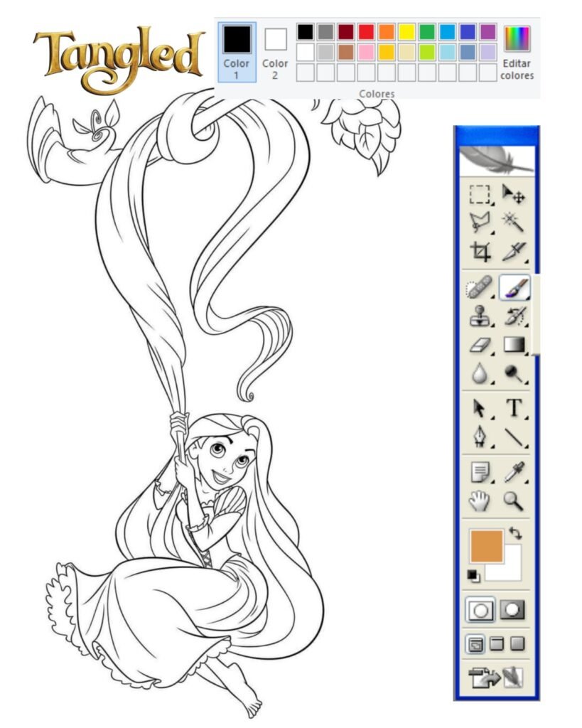Screen dimensions: 582x728
Task: Enable Full Screen with Menu Bar mode
Action: (497, 644)
